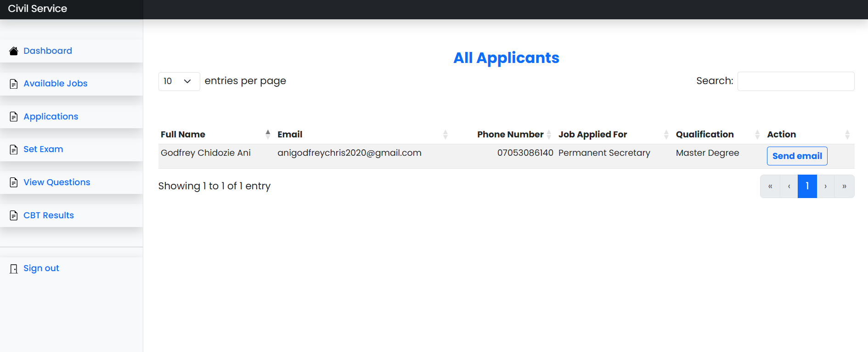The width and height of the screenshot is (868, 352).
Task: Sort applicants by Email column
Action: tap(445, 134)
